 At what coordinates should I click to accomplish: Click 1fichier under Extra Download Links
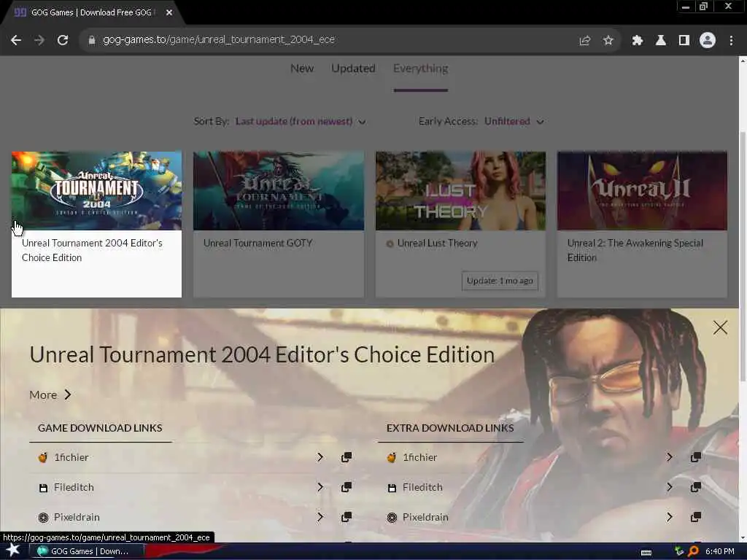(420, 457)
